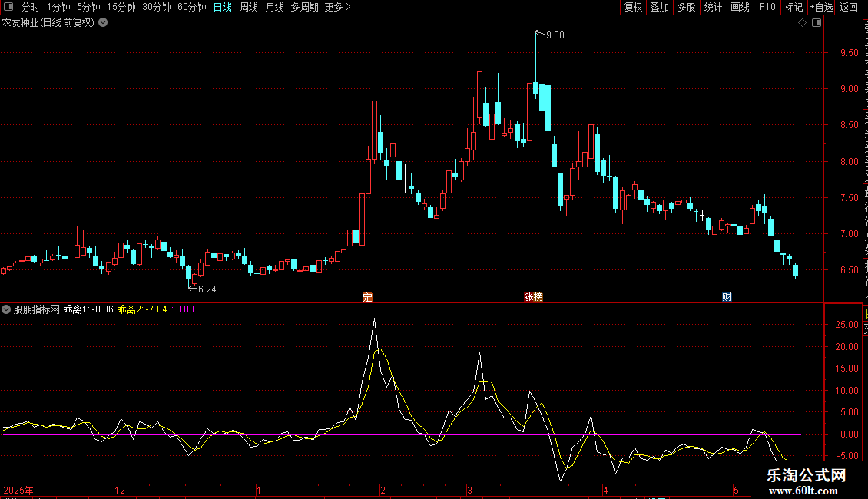
Task: Click the 乖离2: -7.84 indicator value
Action: coord(142,309)
